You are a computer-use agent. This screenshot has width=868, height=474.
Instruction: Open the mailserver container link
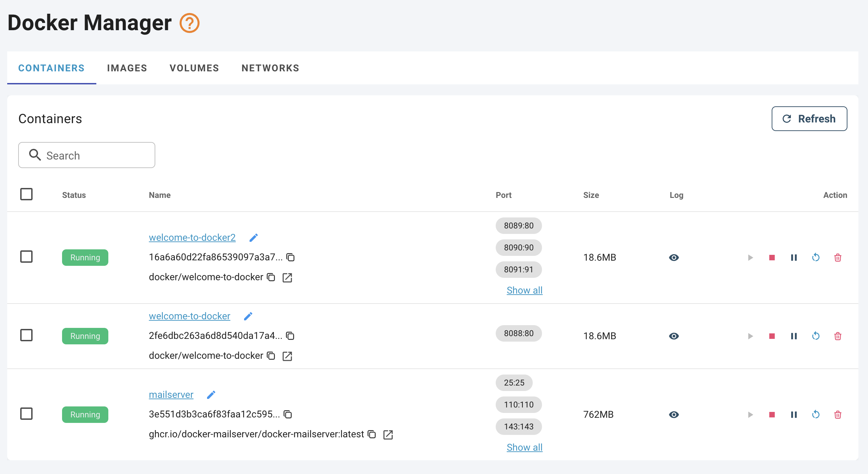tap(171, 394)
